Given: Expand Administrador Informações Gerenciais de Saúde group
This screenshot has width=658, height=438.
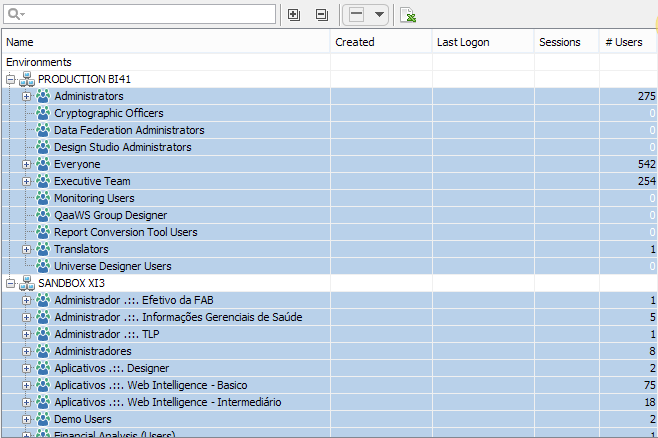Looking at the screenshot, I should 26,318.
